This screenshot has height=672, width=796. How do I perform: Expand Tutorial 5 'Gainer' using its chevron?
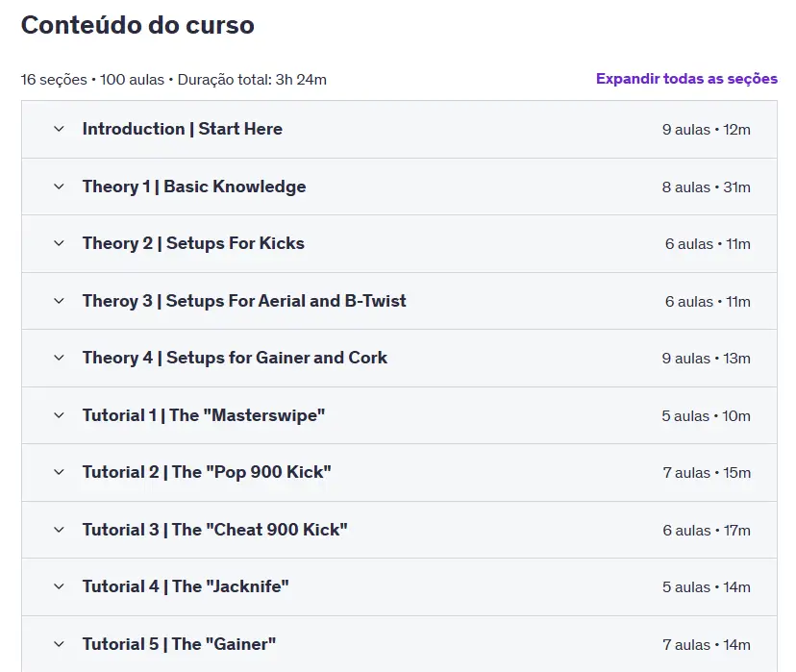pyautogui.click(x=59, y=644)
